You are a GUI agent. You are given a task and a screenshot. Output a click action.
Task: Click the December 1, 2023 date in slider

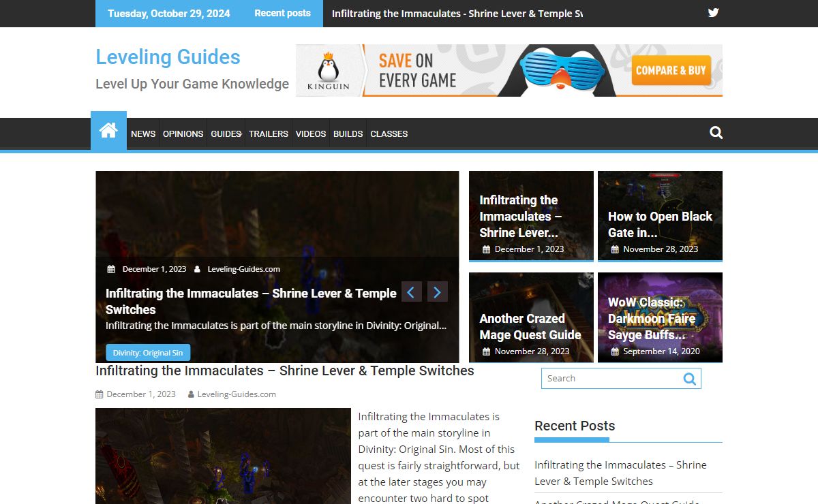coord(154,269)
